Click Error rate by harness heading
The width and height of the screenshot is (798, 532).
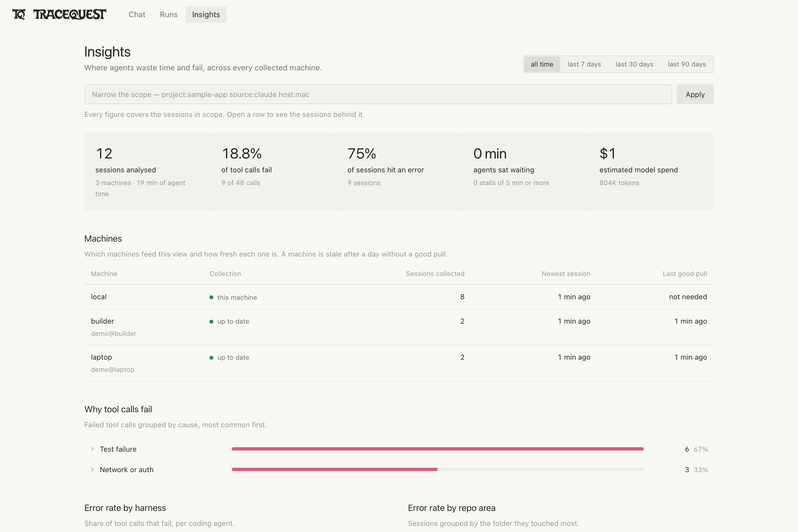pos(125,508)
